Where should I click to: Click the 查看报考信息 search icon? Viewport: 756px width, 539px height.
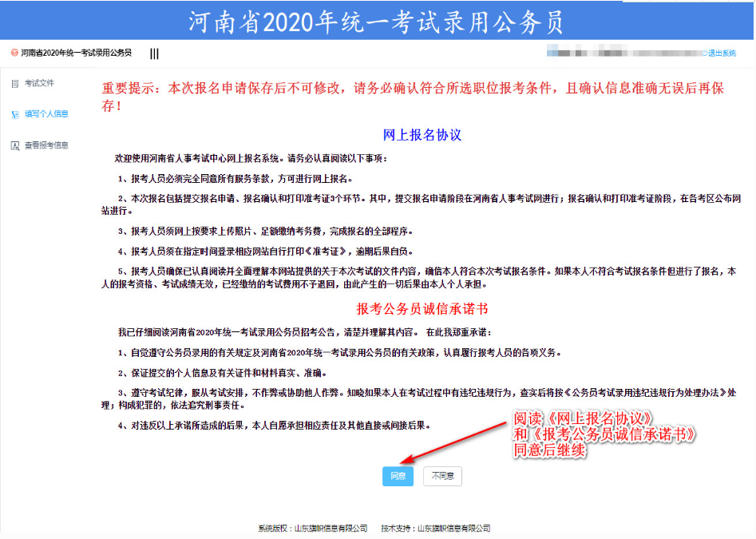[x=15, y=145]
